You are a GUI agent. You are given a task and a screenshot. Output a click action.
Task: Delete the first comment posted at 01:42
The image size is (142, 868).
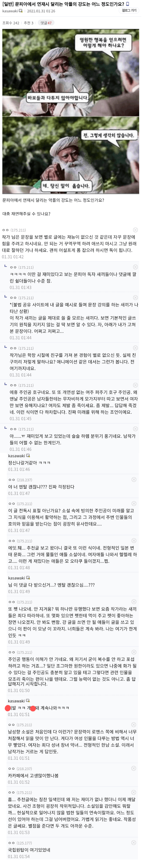point(135,229)
